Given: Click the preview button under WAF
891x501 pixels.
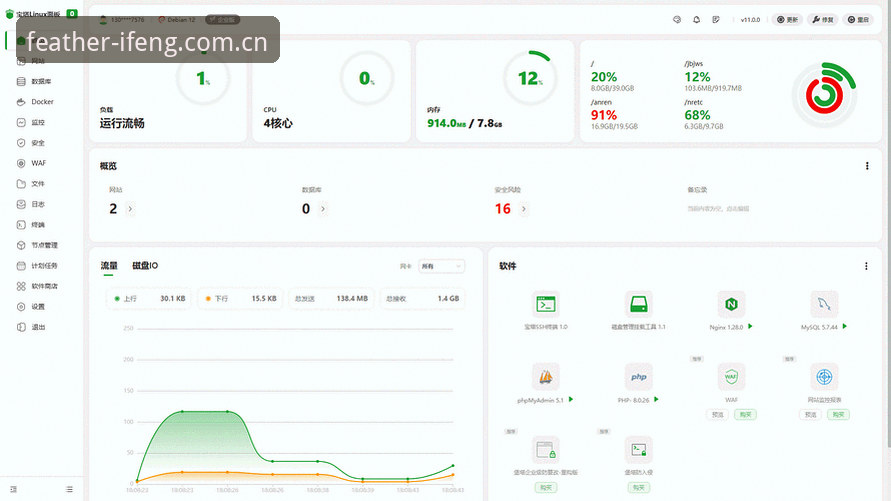Looking at the screenshot, I should (x=718, y=415).
